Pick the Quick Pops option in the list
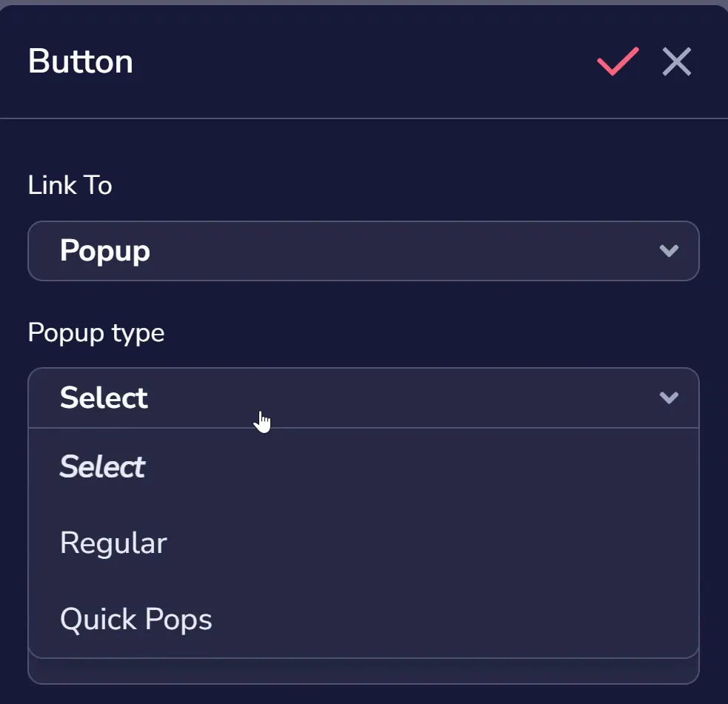Viewport: 728px width, 704px height. coord(364,619)
